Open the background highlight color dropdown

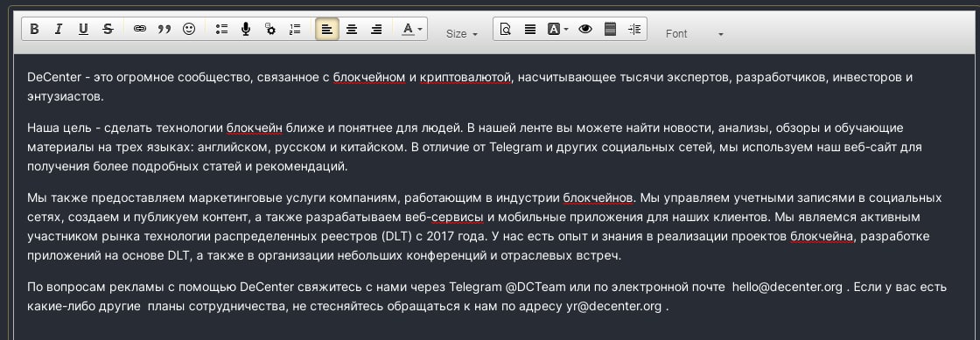click(x=558, y=30)
